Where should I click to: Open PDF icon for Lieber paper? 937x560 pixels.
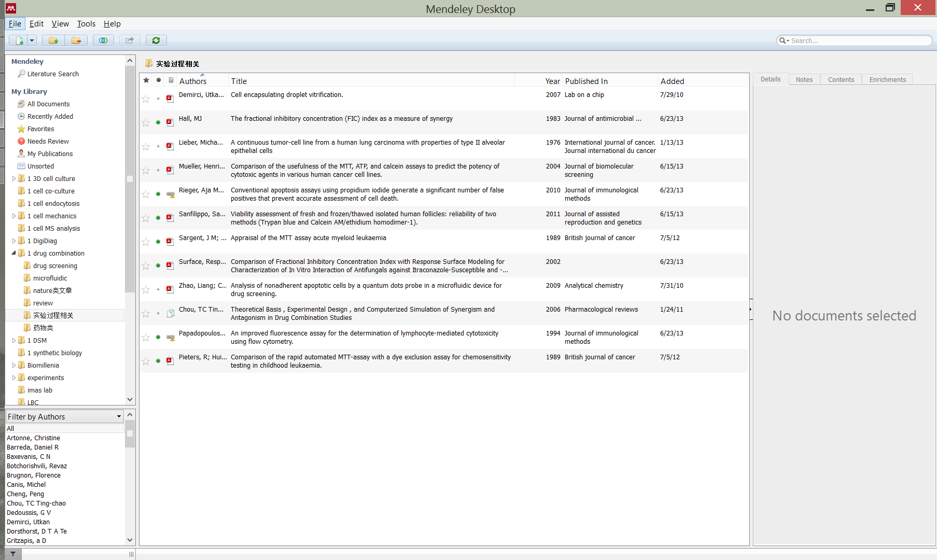[x=170, y=146]
